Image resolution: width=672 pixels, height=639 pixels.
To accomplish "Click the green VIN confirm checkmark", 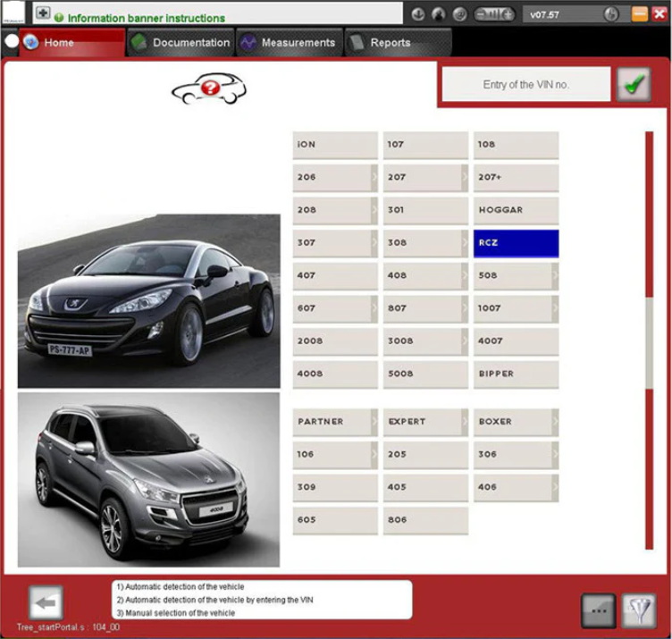I will click(x=634, y=86).
